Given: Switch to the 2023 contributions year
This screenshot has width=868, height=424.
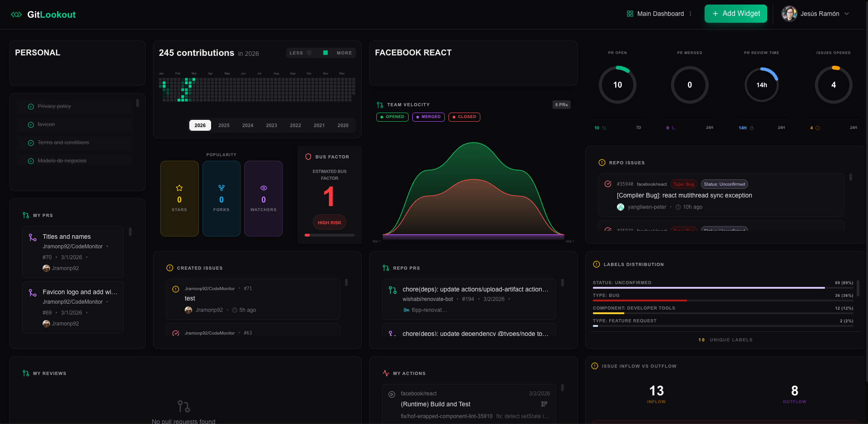Looking at the screenshot, I should point(271,125).
